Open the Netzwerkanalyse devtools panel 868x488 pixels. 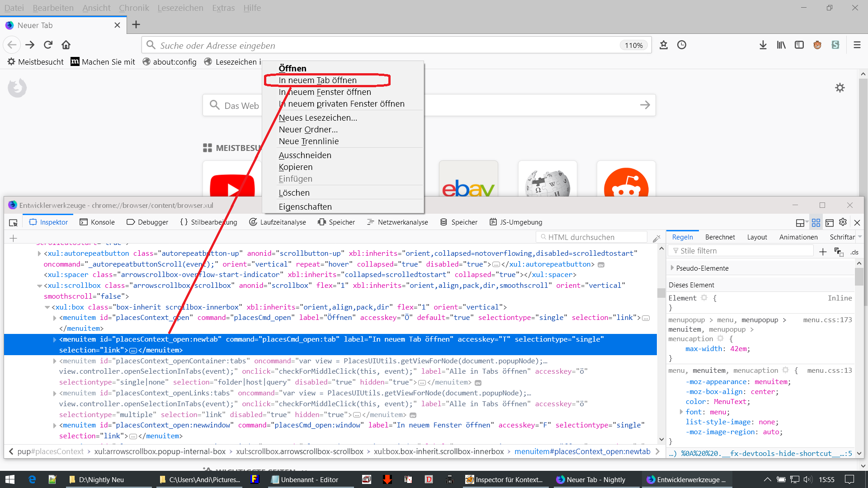397,222
